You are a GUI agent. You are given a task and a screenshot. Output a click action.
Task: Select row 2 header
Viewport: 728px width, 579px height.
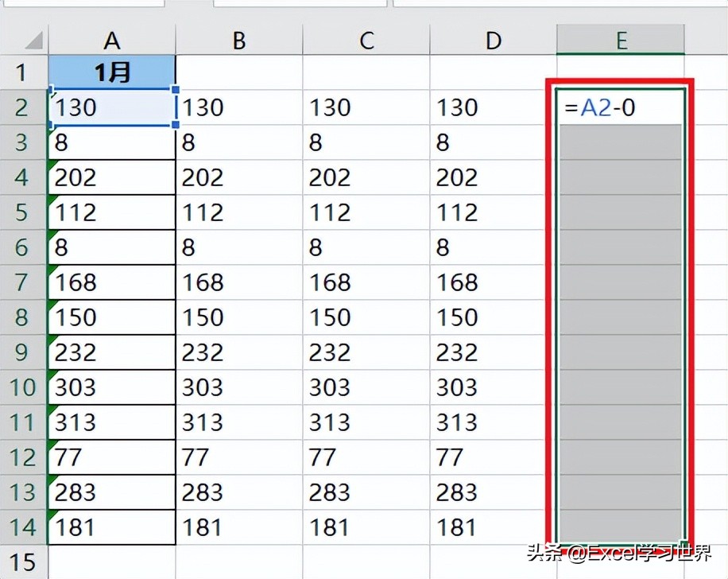[x=24, y=107]
